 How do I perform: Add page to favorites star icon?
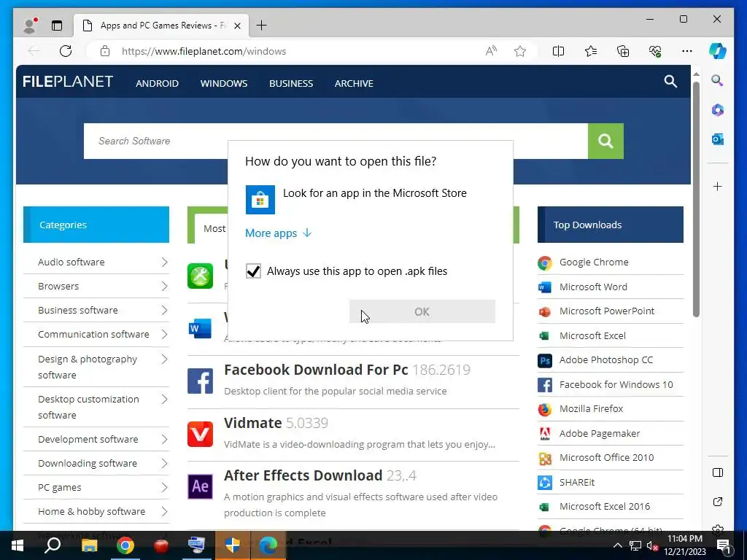(x=520, y=51)
